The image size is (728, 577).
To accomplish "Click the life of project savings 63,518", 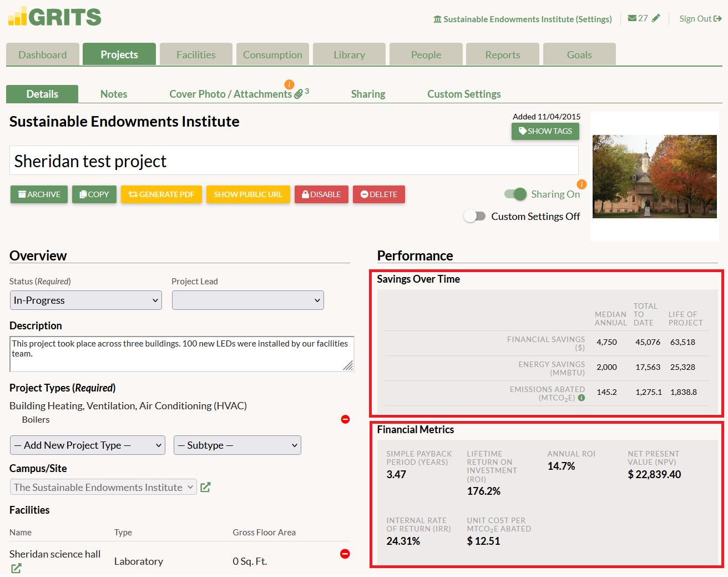I will 683,342.
